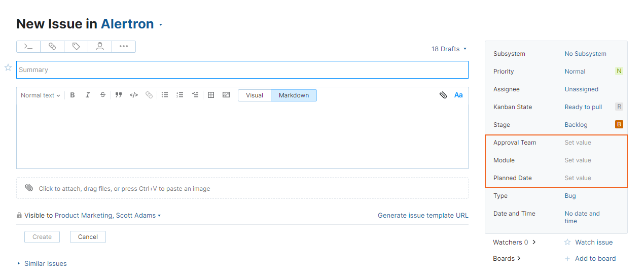Image resolution: width=644 pixels, height=275 pixels.
Task: Insert an image into description
Action: tap(226, 95)
